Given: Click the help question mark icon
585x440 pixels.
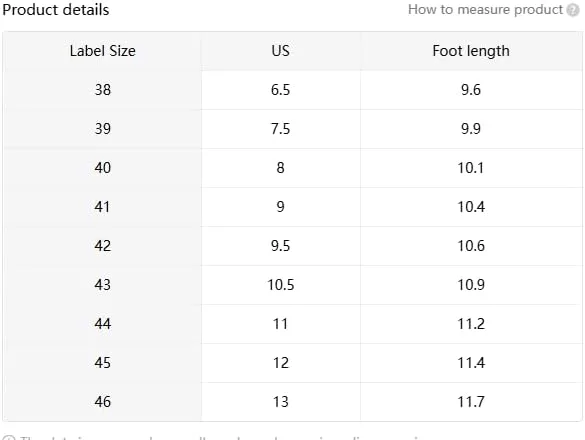Looking at the screenshot, I should click(573, 10).
